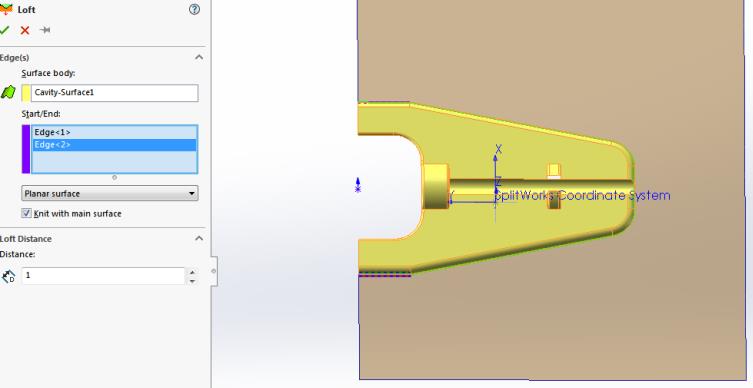This screenshot has height=388, width=753.
Task: Open the Planar surface dropdown
Action: coord(110,194)
